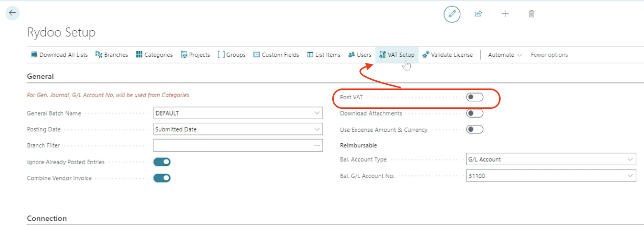This screenshot has height=225, width=644.
Task: Run Download All Lists action
Action: tap(59, 55)
